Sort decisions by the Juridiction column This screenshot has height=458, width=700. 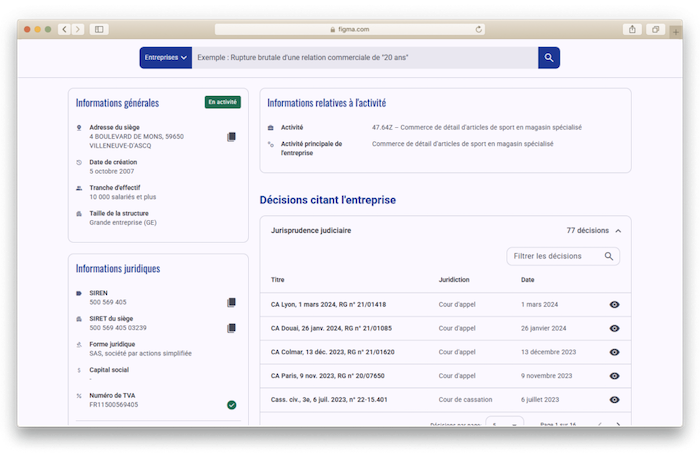pyautogui.click(x=454, y=280)
